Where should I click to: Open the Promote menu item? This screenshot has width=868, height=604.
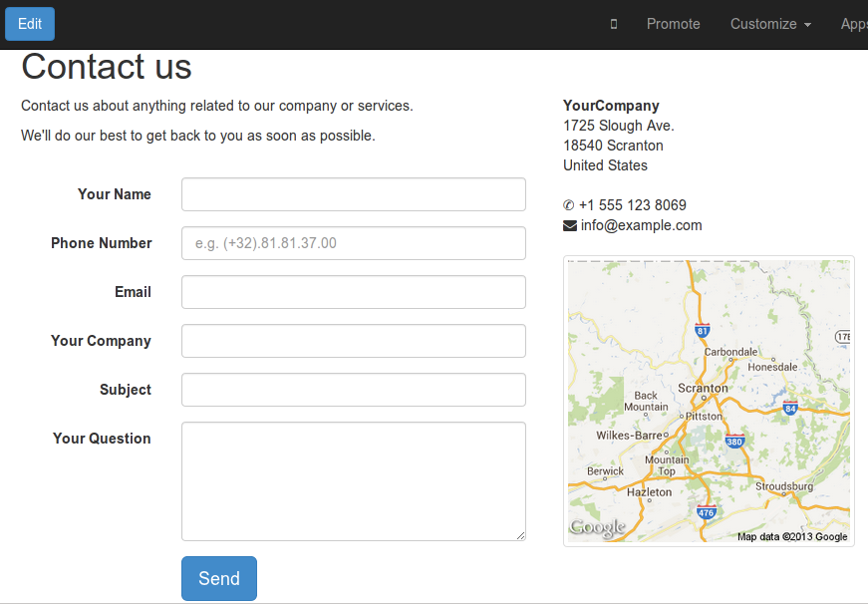(674, 24)
